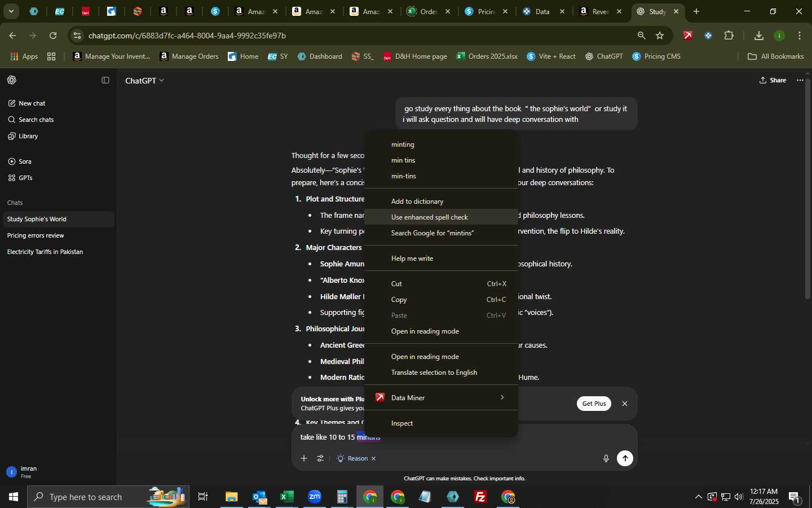
Task: Open the Orders 2025.xlsx bookmark
Action: (x=487, y=56)
